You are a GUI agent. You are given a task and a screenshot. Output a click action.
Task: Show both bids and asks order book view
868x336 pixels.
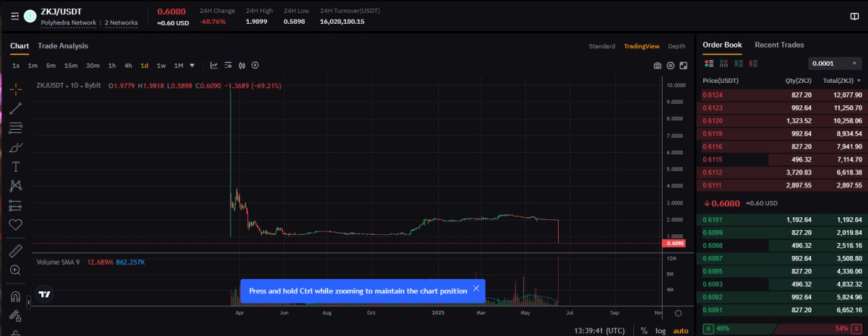[709, 63]
